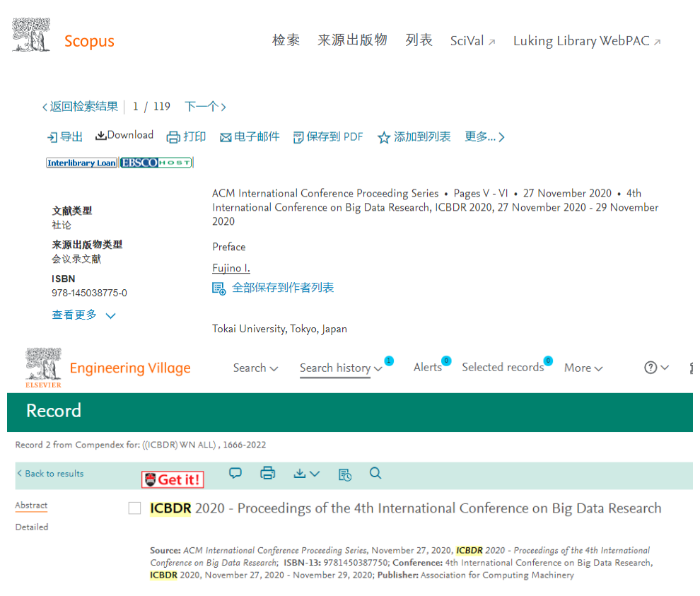Open Selected records
The image size is (700, 596).
503,368
